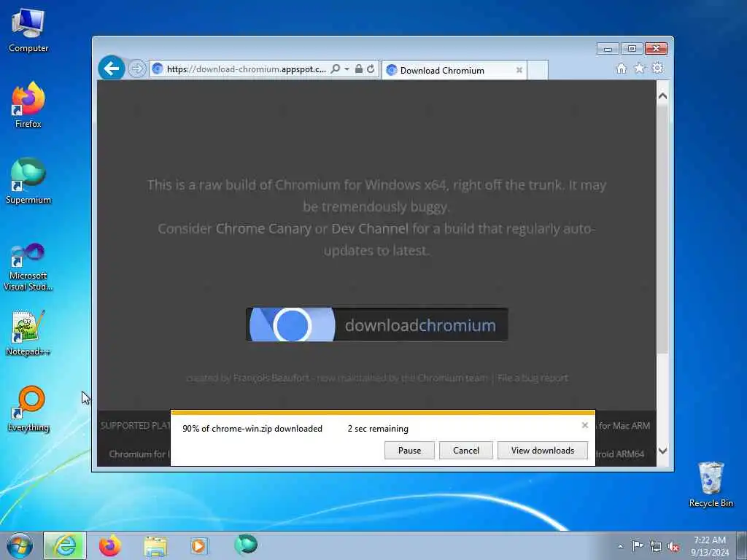Select the Firefox desktop shortcut
Image resolution: width=747 pixels, height=560 pixels.
(28, 105)
